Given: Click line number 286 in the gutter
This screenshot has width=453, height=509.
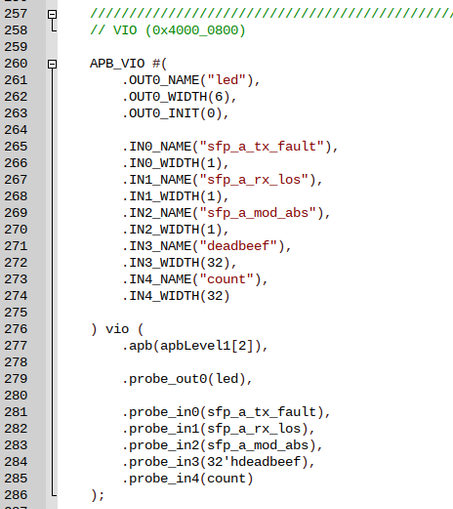Looking at the screenshot, I should point(16,495).
